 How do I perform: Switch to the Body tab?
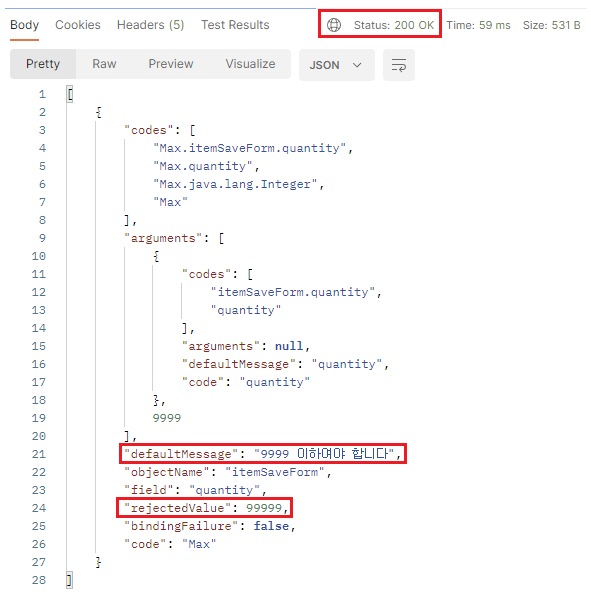tap(24, 25)
